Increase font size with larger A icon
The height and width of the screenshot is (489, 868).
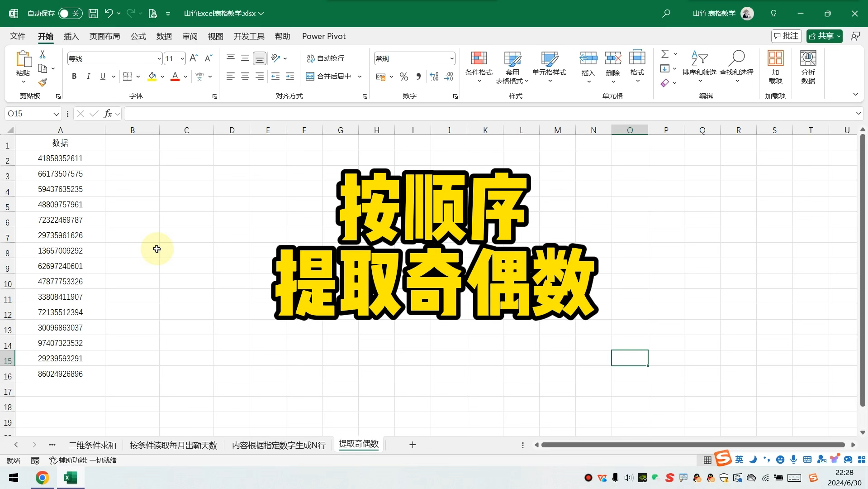(194, 58)
